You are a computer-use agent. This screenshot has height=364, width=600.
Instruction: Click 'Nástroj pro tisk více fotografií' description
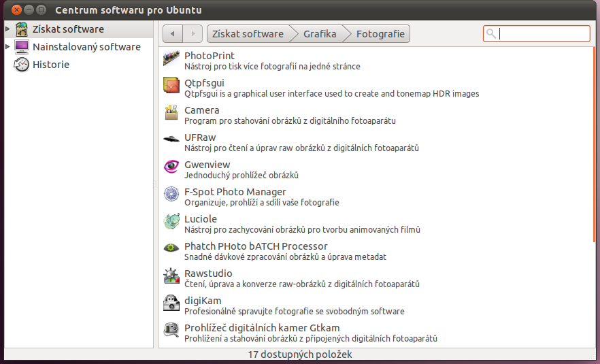272,66
